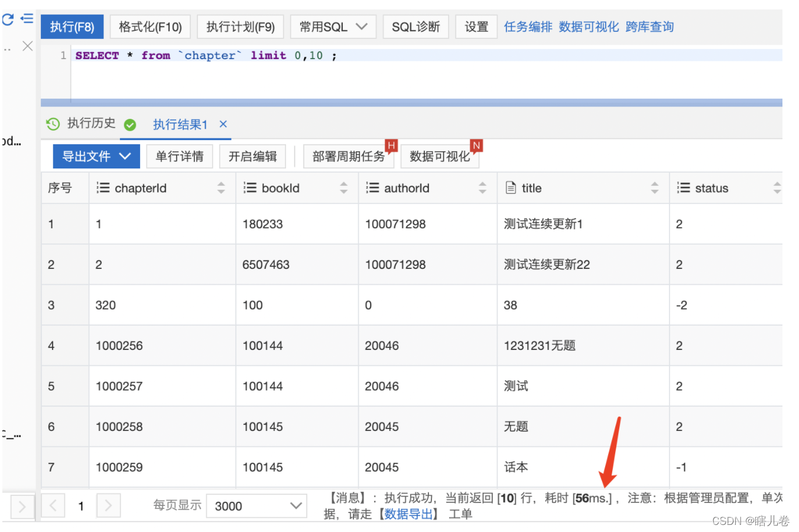The width and height of the screenshot is (799, 532).
Task: Click 执行计划(F9) button
Action: (241, 27)
